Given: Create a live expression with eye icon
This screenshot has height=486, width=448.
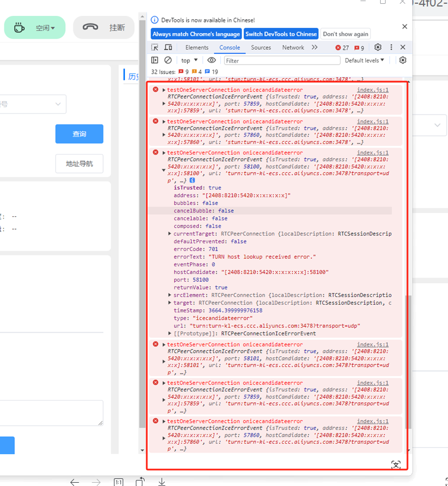Looking at the screenshot, I should point(211,60).
